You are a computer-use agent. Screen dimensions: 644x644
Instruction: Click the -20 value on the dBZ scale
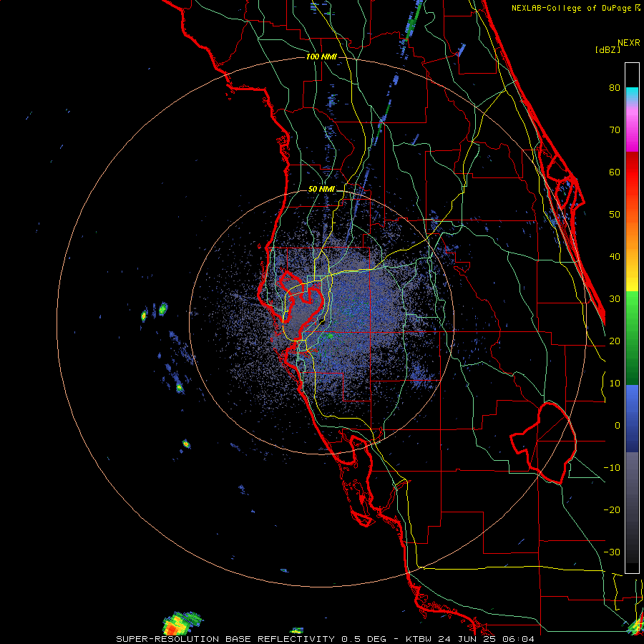point(612,510)
